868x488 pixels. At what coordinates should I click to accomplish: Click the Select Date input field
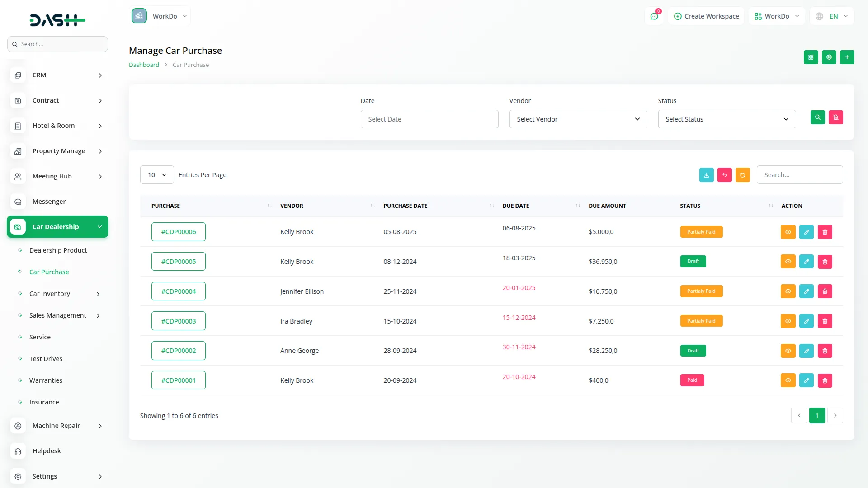coord(429,119)
